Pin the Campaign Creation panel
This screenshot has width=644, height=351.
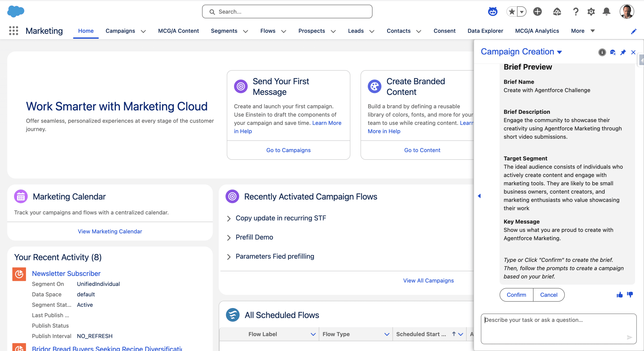tap(623, 52)
